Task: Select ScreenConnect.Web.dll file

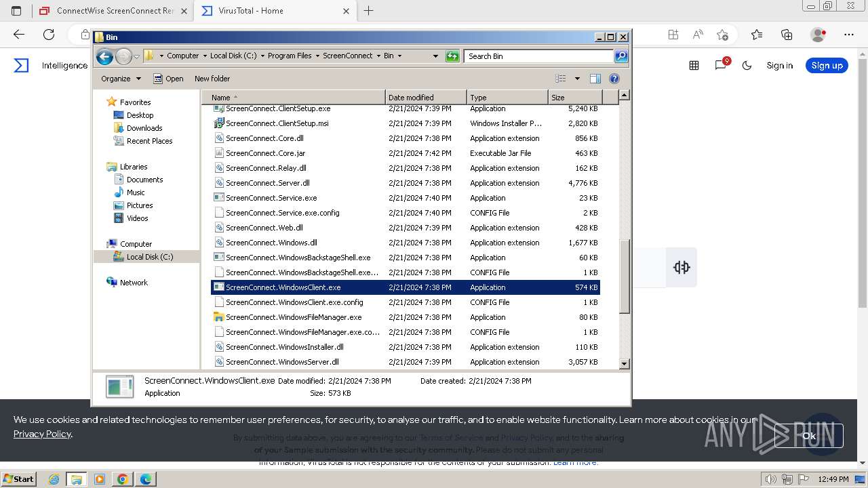Action: pyautogui.click(x=264, y=228)
